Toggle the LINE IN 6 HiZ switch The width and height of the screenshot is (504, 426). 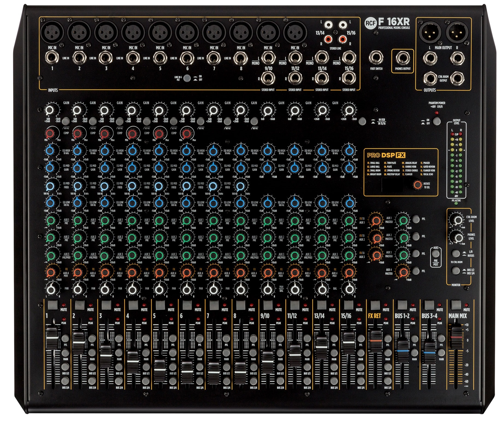pyautogui.click(x=187, y=78)
